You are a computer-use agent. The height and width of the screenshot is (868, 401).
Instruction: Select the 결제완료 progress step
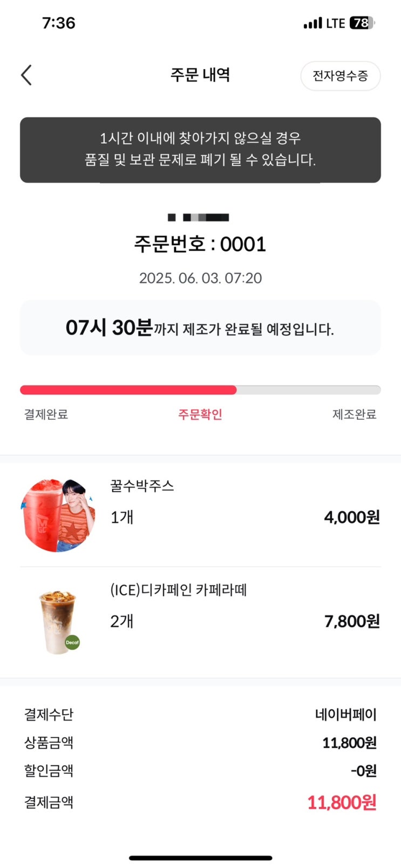[x=46, y=414]
